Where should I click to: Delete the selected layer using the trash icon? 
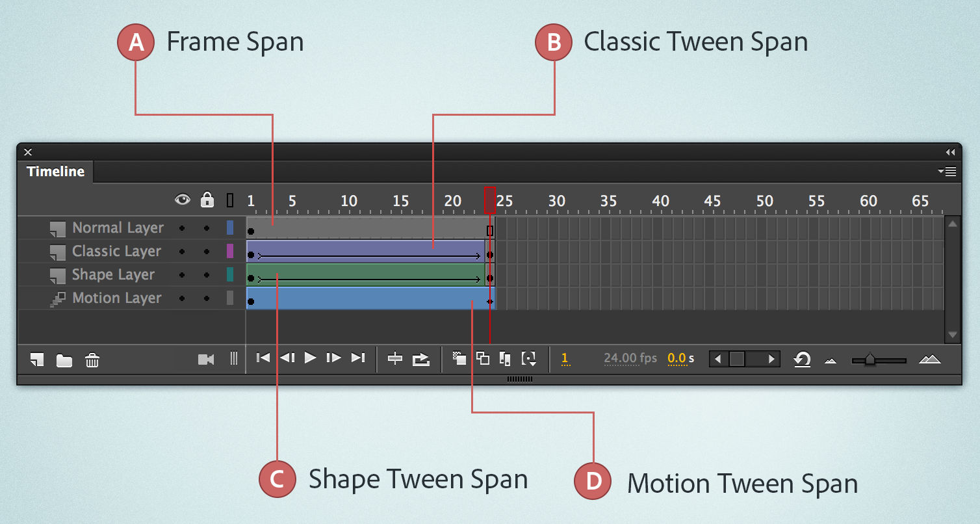click(92, 360)
